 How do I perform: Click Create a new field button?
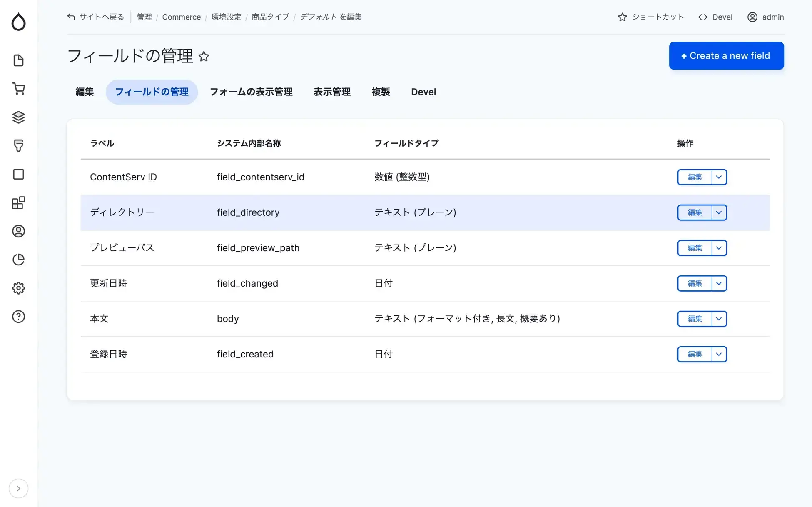[x=726, y=56]
